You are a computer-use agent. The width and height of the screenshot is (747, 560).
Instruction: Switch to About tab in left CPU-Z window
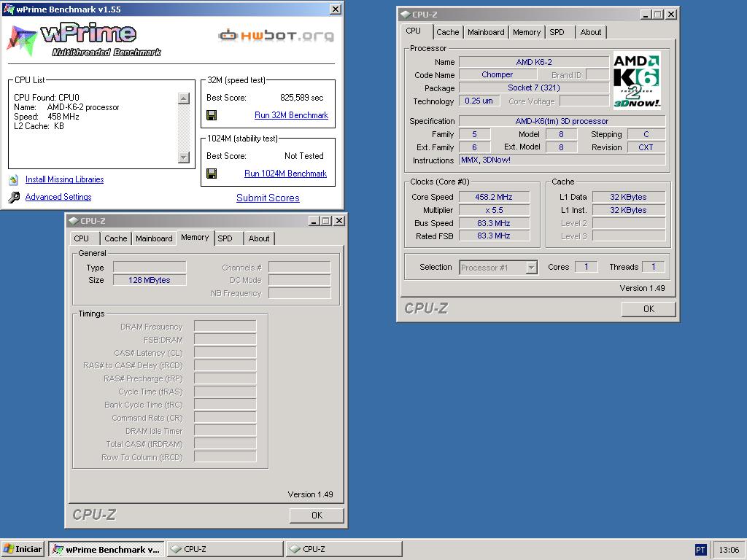[259, 238]
